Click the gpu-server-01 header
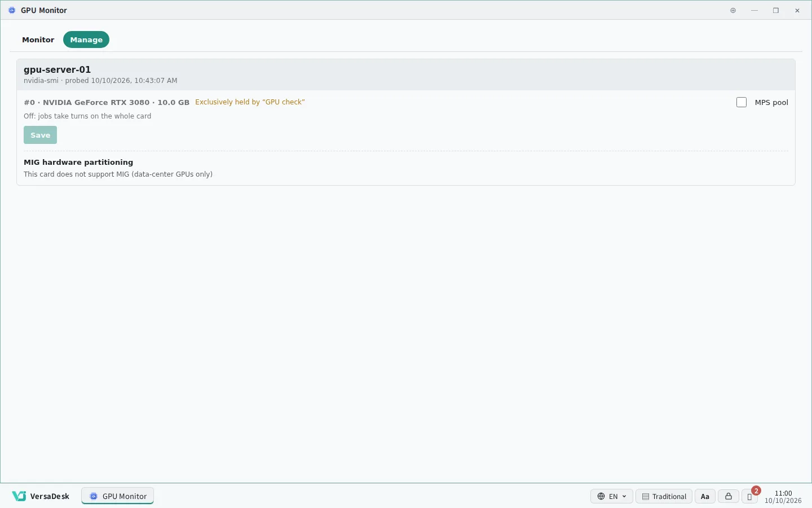Screen dimensions: 812x508 tap(57, 69)
